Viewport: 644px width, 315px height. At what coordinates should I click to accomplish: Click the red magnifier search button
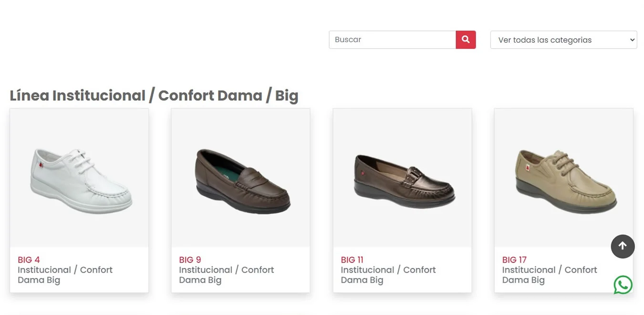(x=466, y=40)
